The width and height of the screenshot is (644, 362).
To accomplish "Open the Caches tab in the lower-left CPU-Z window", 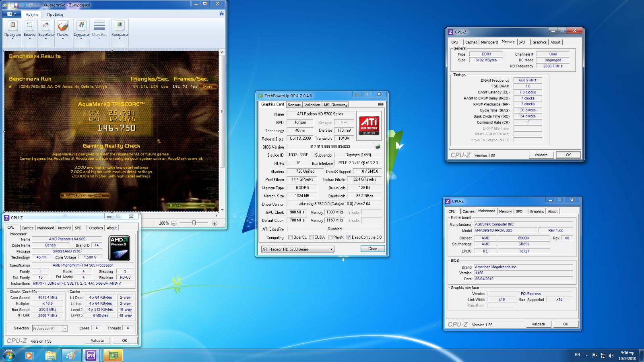I will (x=27, y=228).
